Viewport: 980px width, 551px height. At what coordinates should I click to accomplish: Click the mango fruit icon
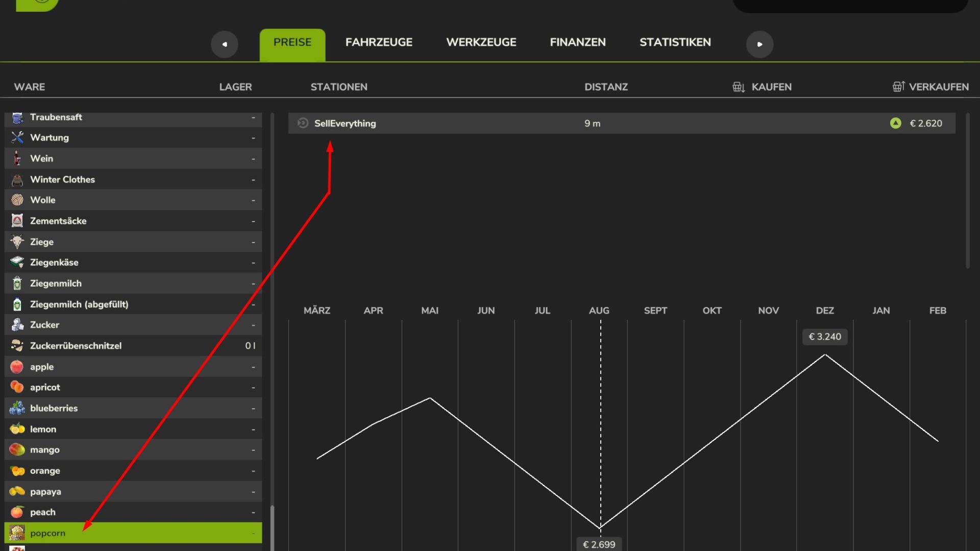tap(17, 450)
